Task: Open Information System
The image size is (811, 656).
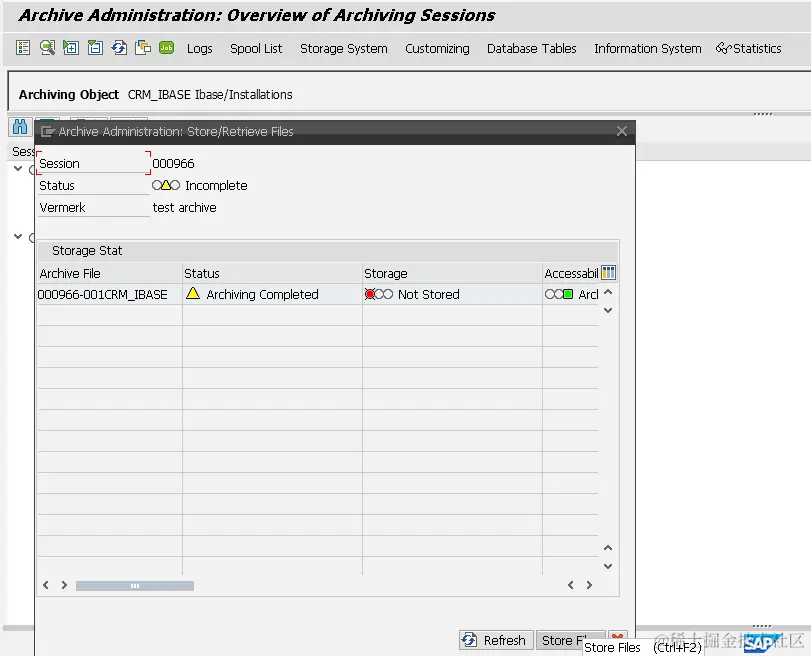Action: pos(648,49)
